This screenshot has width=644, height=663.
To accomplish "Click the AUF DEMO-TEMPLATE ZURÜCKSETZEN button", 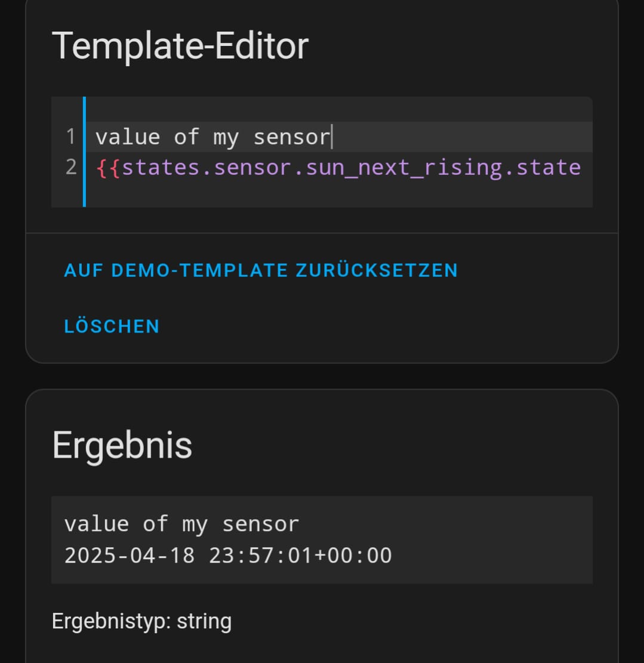I will point(261,270).
